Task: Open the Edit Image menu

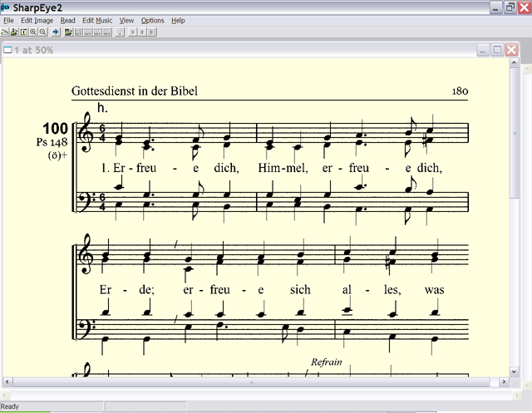Action: click(x=35, y=20)
